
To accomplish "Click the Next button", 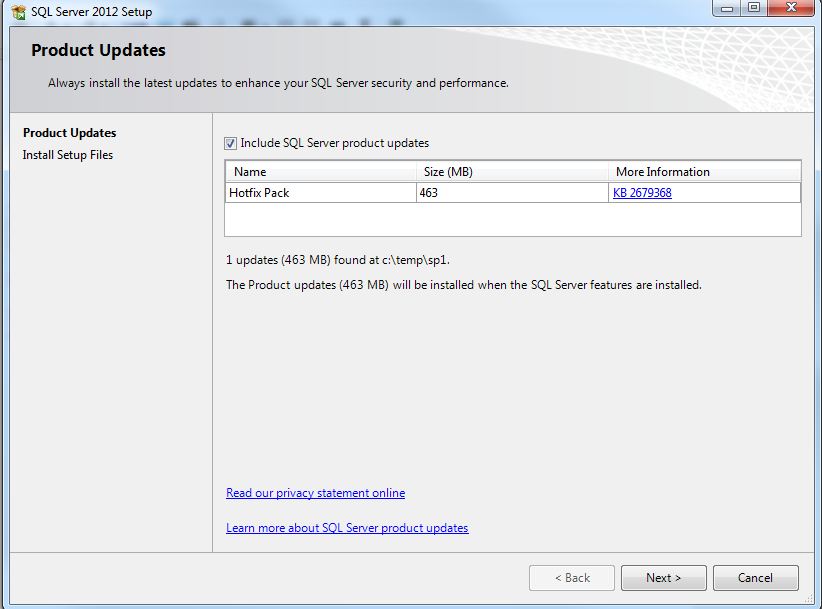I will 664,578.
